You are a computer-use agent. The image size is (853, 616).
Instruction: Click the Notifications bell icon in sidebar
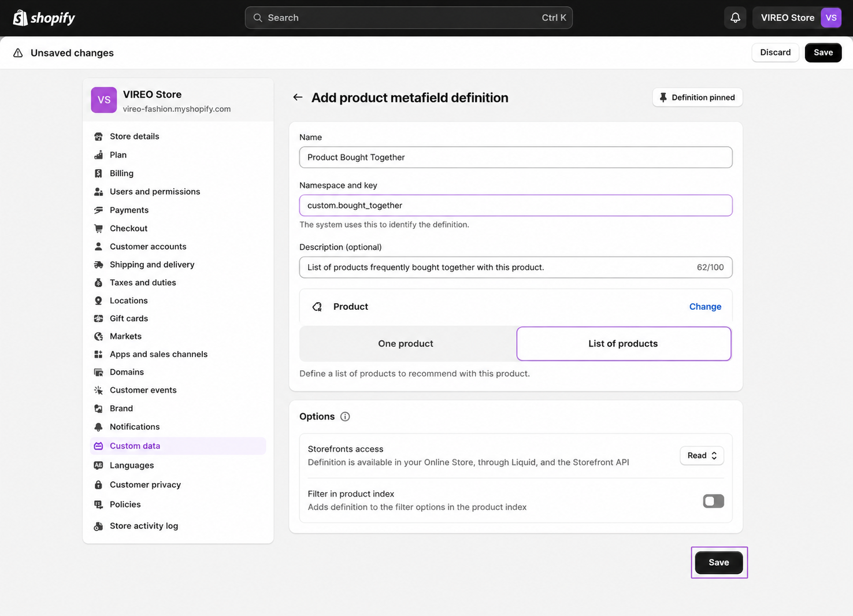[98, 427]
